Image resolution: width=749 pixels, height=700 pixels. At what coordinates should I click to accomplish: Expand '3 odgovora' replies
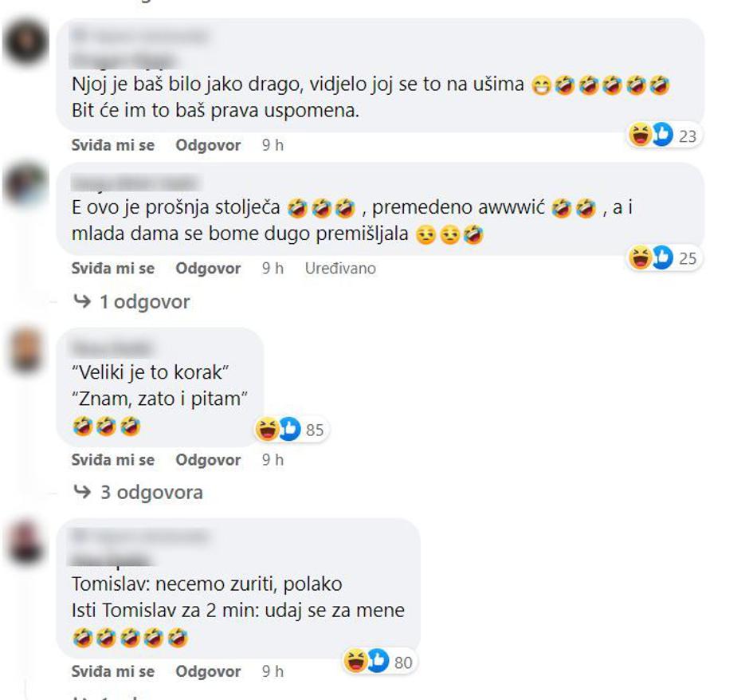(x=138, y=492)
